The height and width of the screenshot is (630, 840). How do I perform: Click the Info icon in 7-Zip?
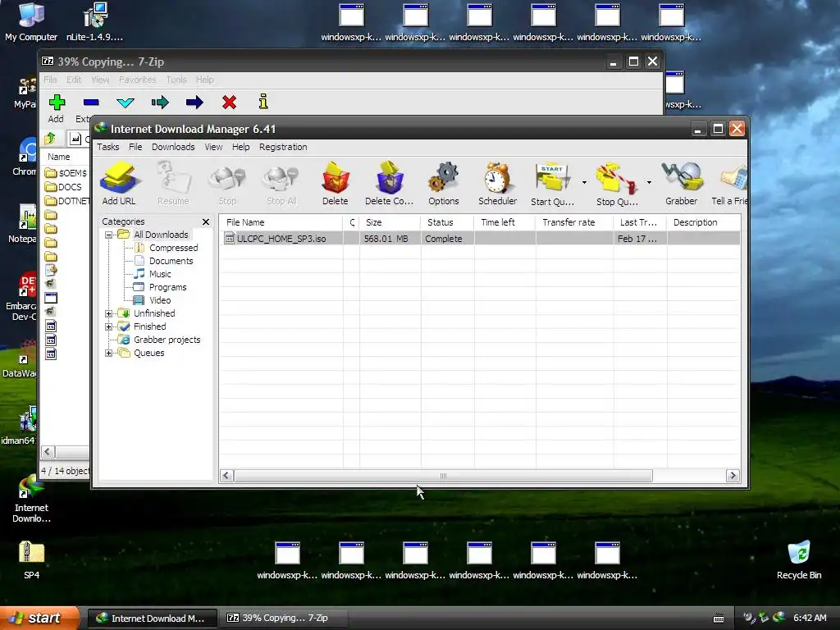tap(263, 101)
